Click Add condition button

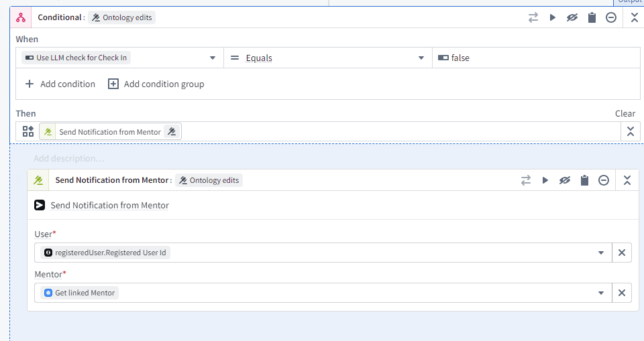click(60, 84)
